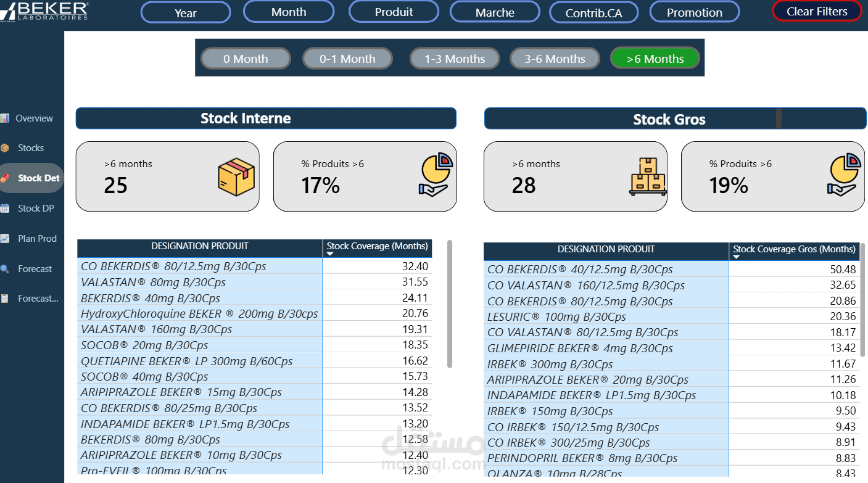Toggle the green >6 Months option
This screenshot has width=868, height=483.
pos(655,59)
